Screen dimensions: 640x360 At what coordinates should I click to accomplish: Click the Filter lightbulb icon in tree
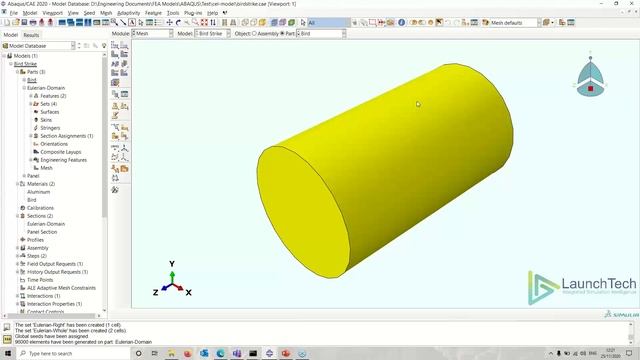[104, 46]
